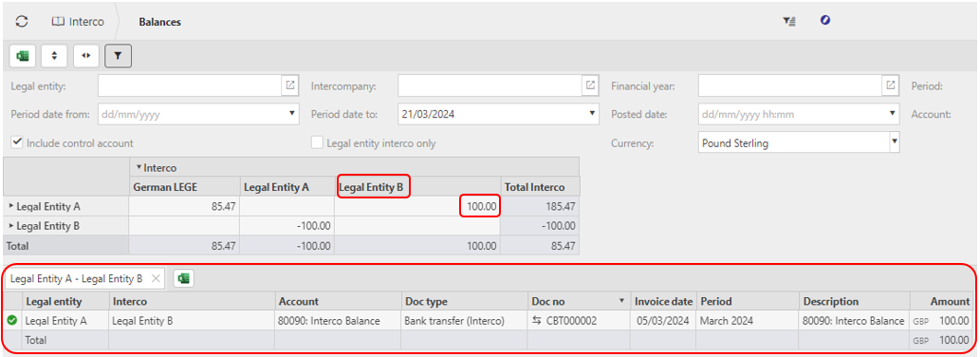
Task: Click the 85.47 cell in Legal Entity A row
Action: pos(184,206)
